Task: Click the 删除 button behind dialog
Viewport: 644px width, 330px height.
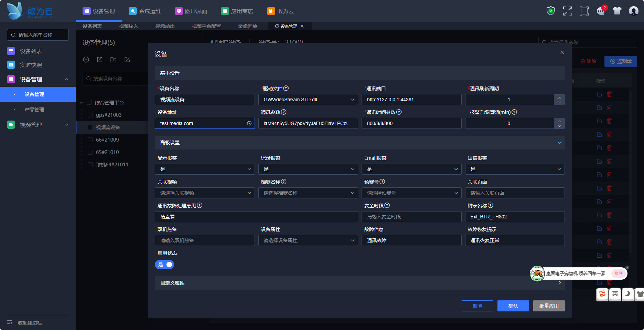Action: pos(588,61)
